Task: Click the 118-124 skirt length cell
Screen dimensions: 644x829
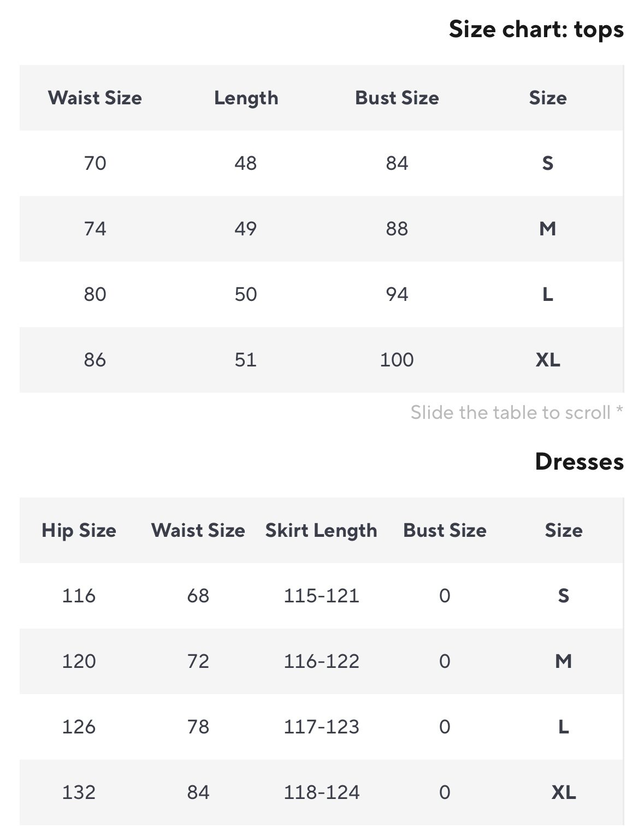Action: 321,792
